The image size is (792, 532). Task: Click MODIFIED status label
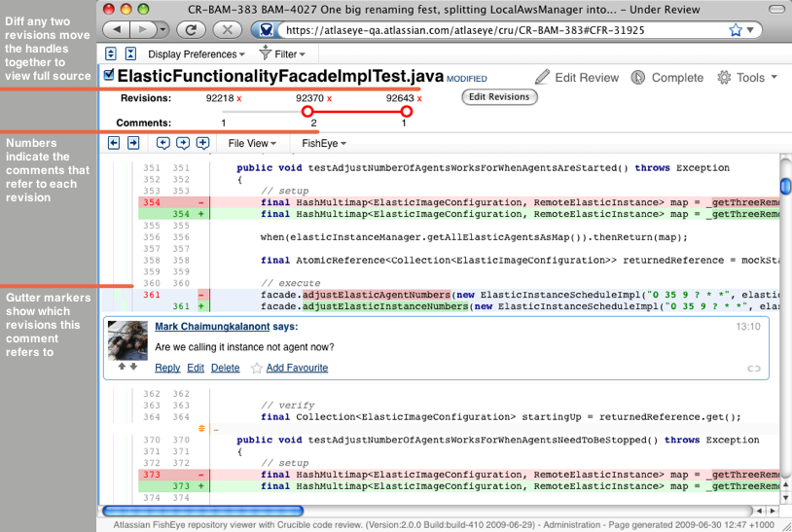(x=467, y=79)
